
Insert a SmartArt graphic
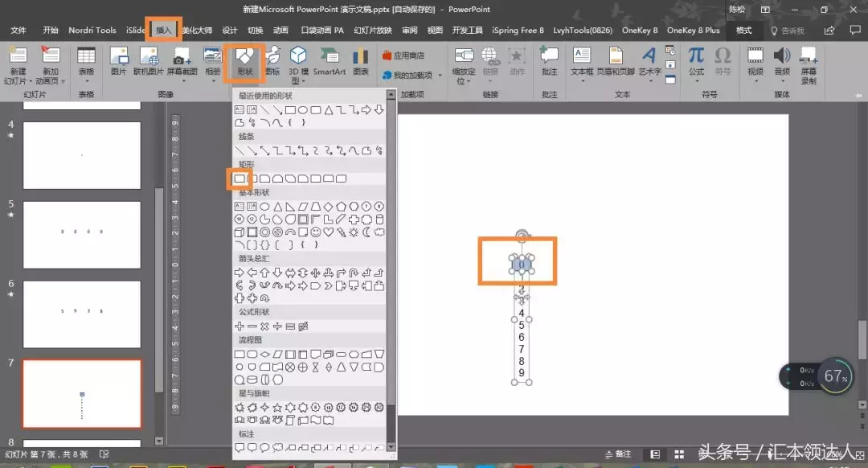pyautogui.click(x=330, y=61)
